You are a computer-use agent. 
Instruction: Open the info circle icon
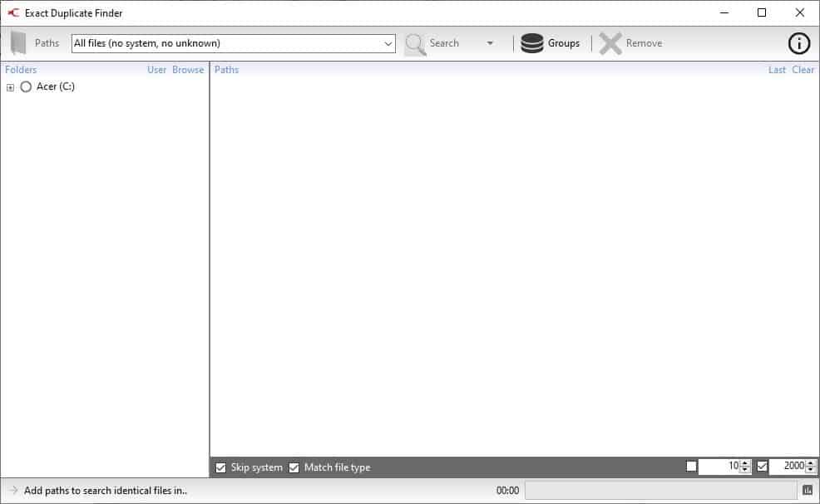798,43
